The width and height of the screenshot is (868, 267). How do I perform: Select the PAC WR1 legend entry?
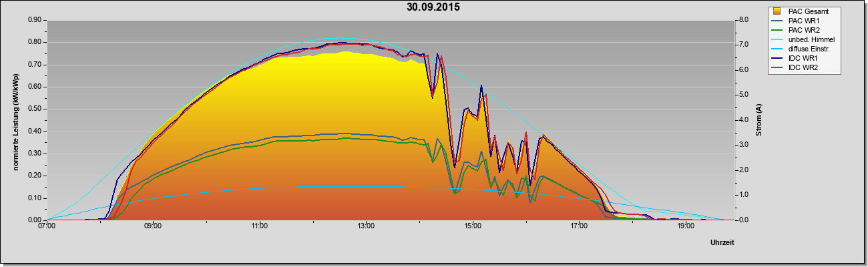(x=804, y=21)
